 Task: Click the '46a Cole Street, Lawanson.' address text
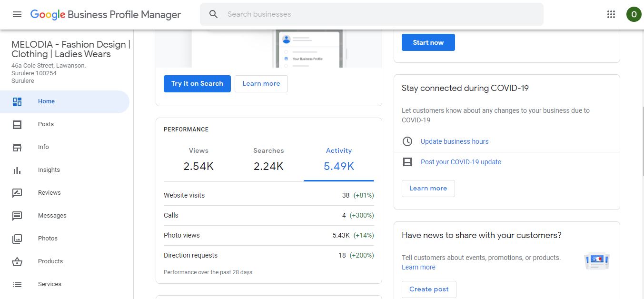49,66
